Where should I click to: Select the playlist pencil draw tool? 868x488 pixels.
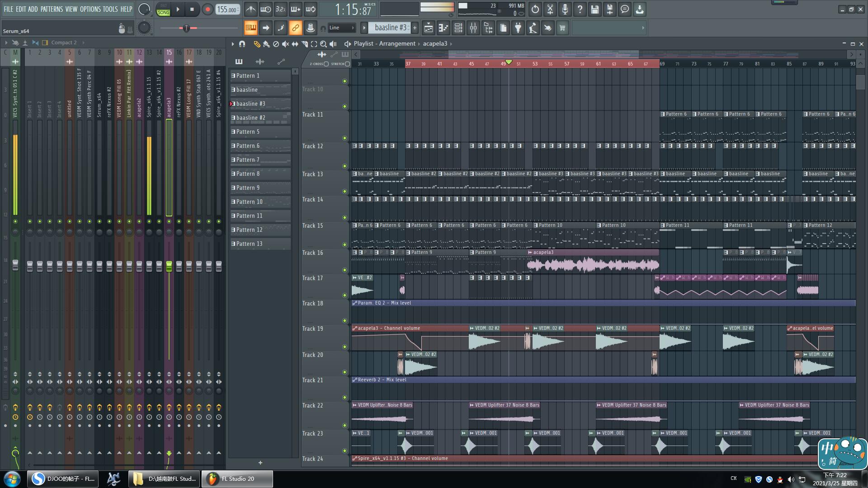(x=256, y=44)
